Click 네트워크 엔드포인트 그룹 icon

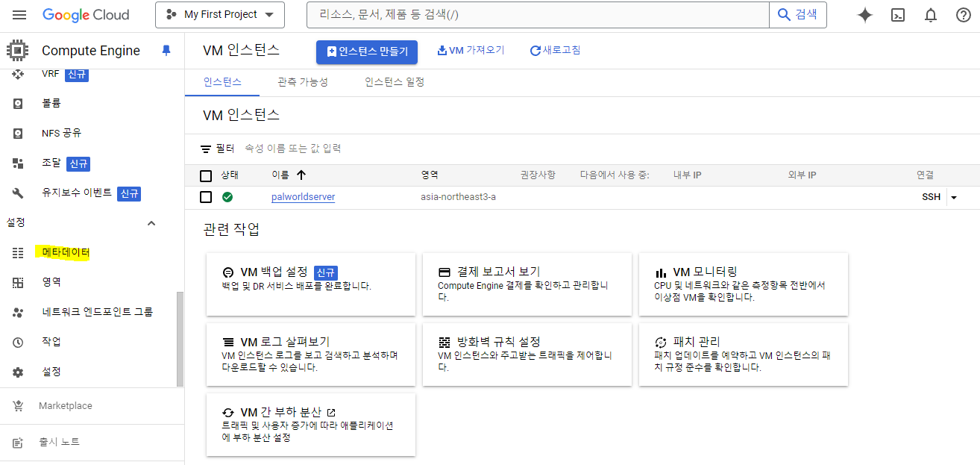point(19,313)
